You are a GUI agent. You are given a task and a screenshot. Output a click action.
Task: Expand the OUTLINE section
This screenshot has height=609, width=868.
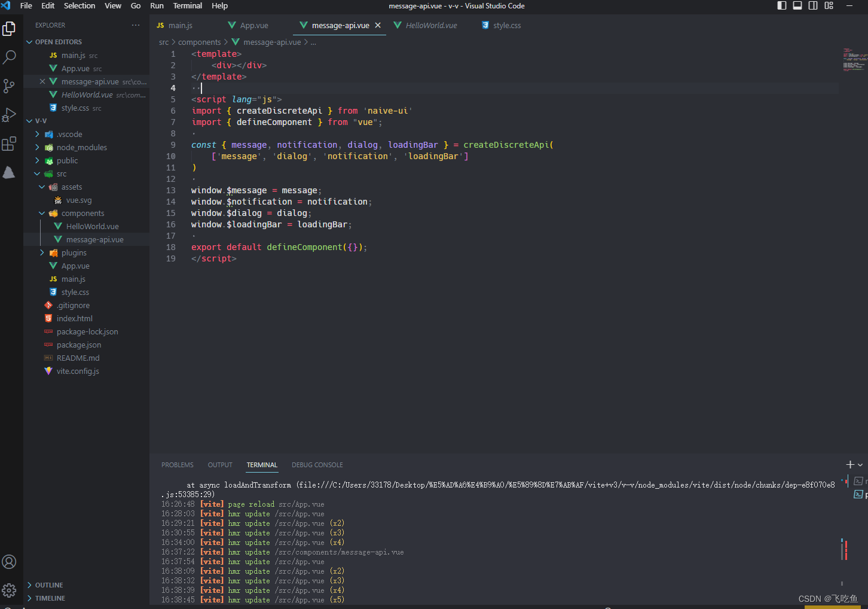pos(86,585)
